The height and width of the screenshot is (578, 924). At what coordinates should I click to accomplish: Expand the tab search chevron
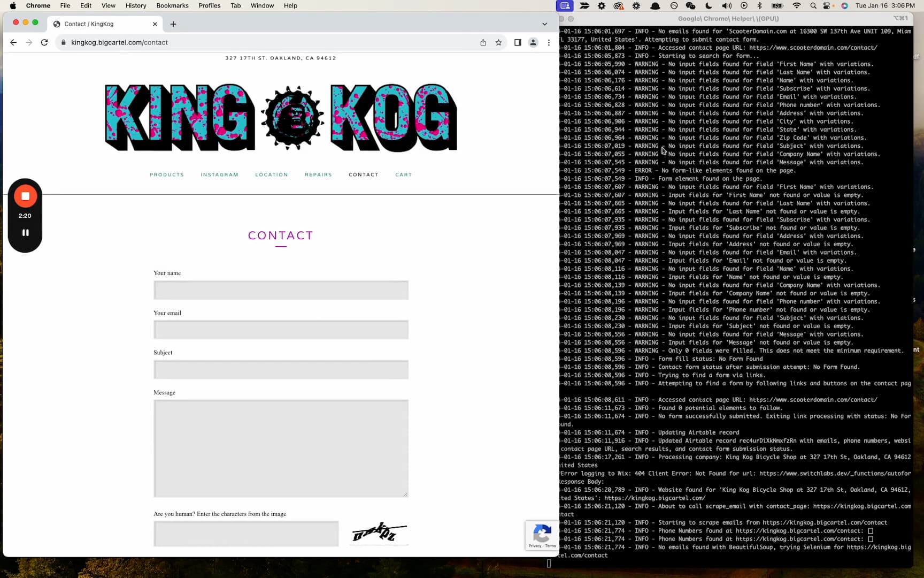click(x=544, y=24)
